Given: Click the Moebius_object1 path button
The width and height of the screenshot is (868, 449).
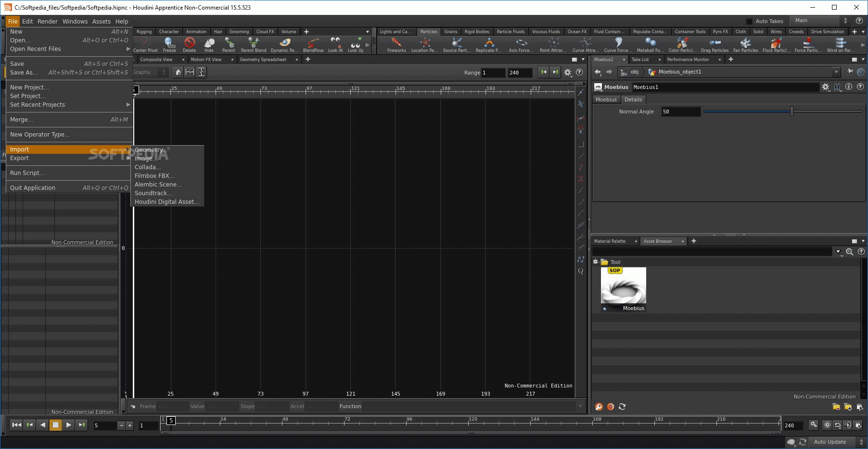Looking at the screenshot, I should 675,72.
